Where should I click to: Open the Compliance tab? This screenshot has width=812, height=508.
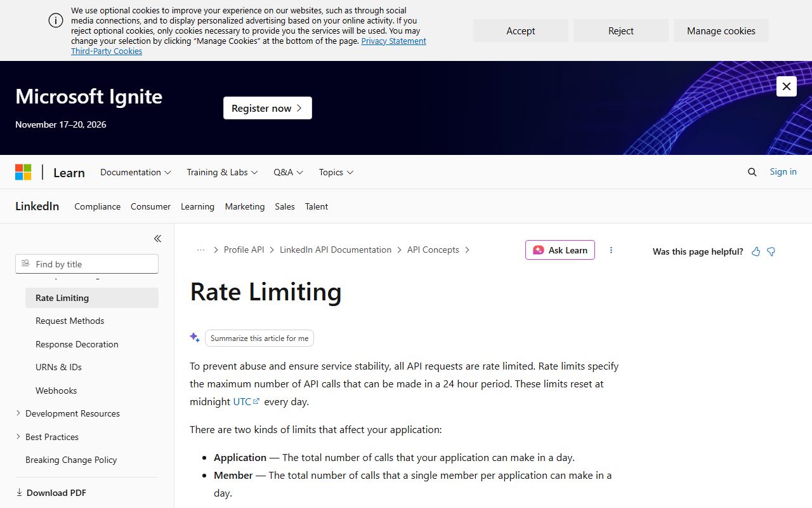(x=97, y=206)
